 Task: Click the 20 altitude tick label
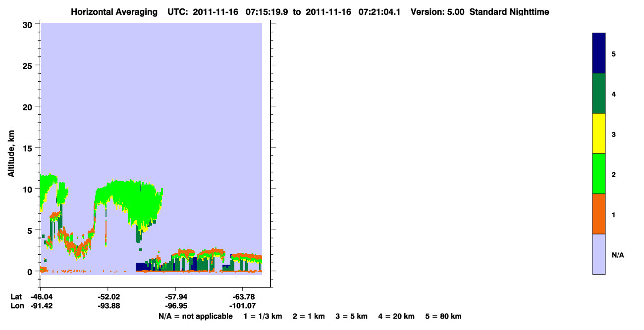pyautogui.click(x=29, y=106)
